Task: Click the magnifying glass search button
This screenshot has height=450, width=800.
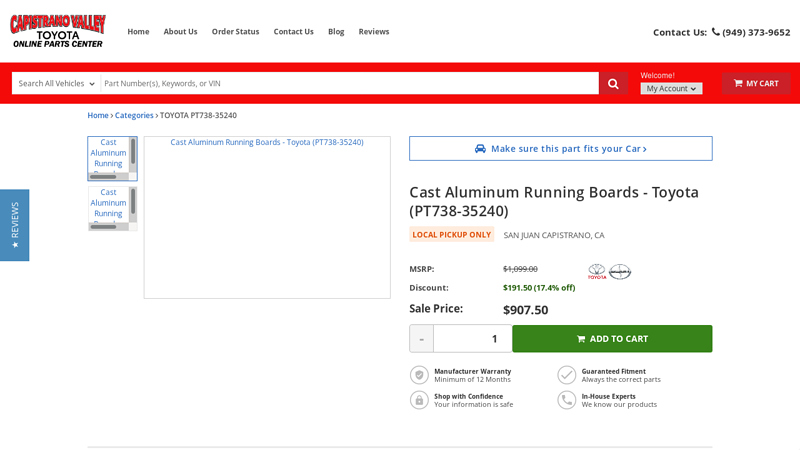Action: pyautogui.click(x=613, y=83)
